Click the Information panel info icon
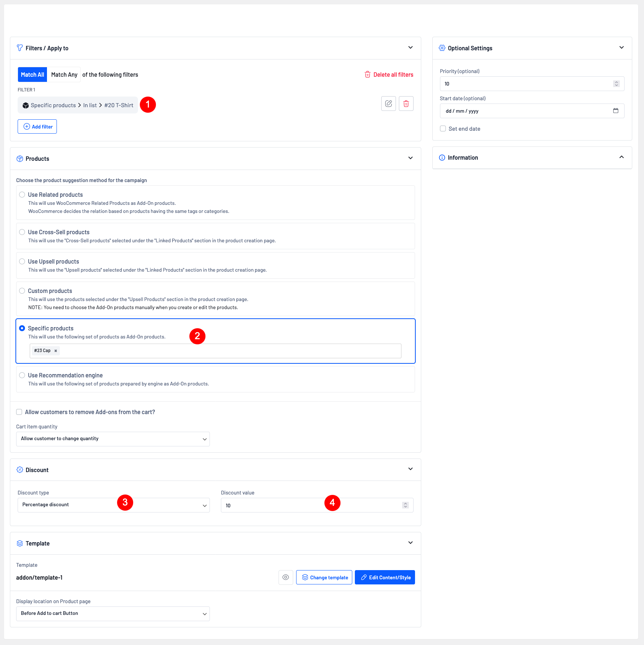The width and height of the screenshot is (644, 645). coord(442,158)
